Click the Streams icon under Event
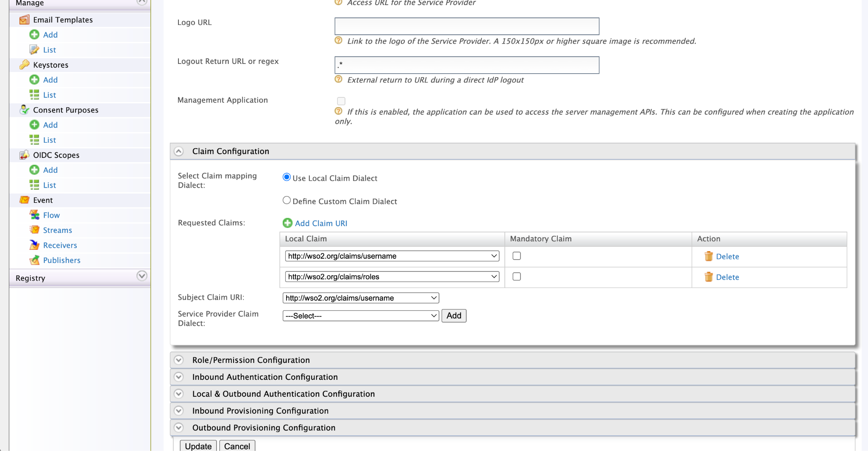Screen dimensions: 868x451 [34, 230]
